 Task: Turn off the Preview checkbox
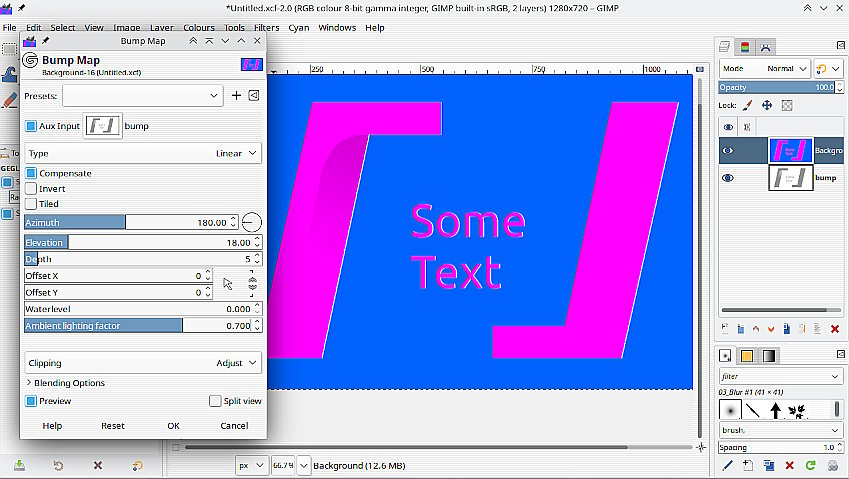(31, 401)
